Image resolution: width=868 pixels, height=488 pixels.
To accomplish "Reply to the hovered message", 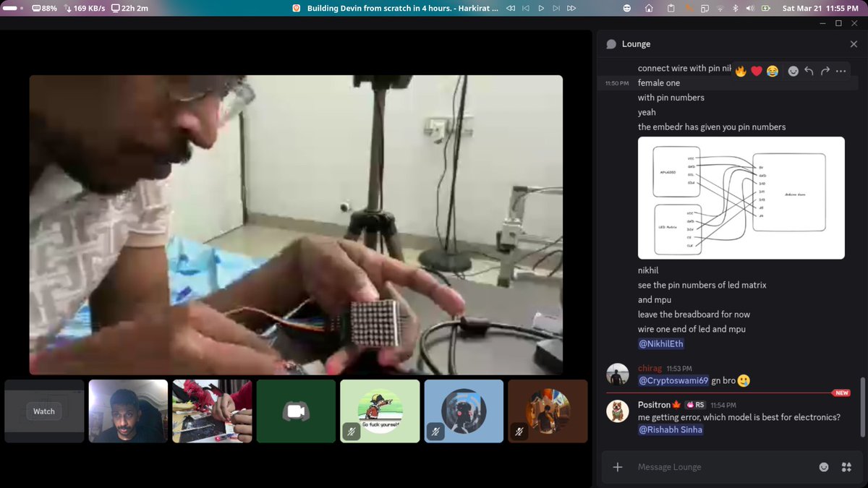I will point(809,71).
